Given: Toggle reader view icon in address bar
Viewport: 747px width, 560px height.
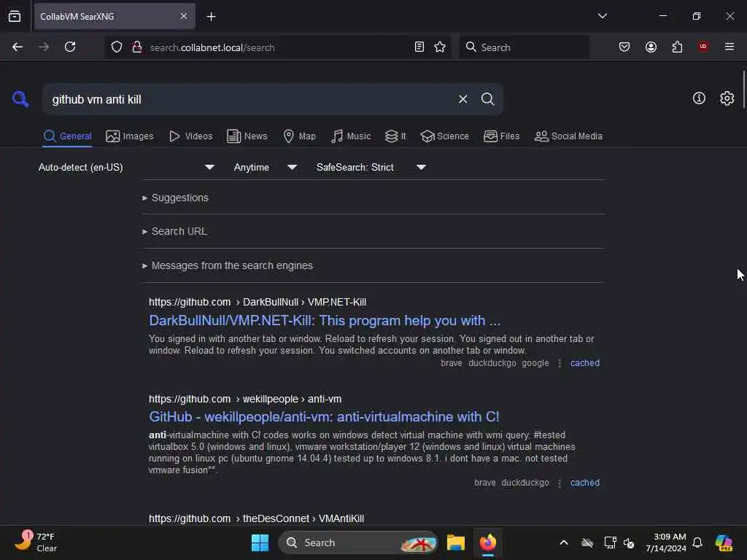Looking at the screenshot, I should [x=419, y=47].
